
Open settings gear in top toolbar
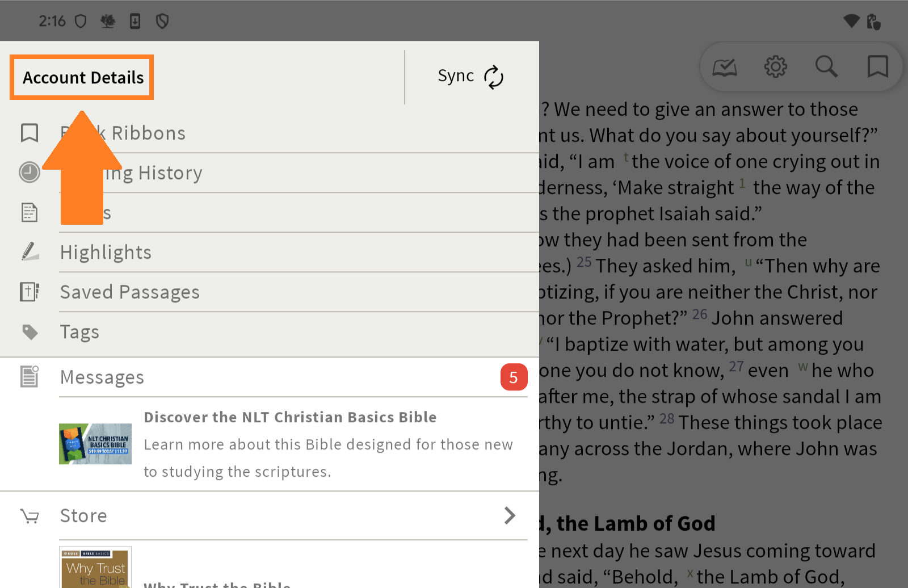pyautogui.click(x=775, y=67)
